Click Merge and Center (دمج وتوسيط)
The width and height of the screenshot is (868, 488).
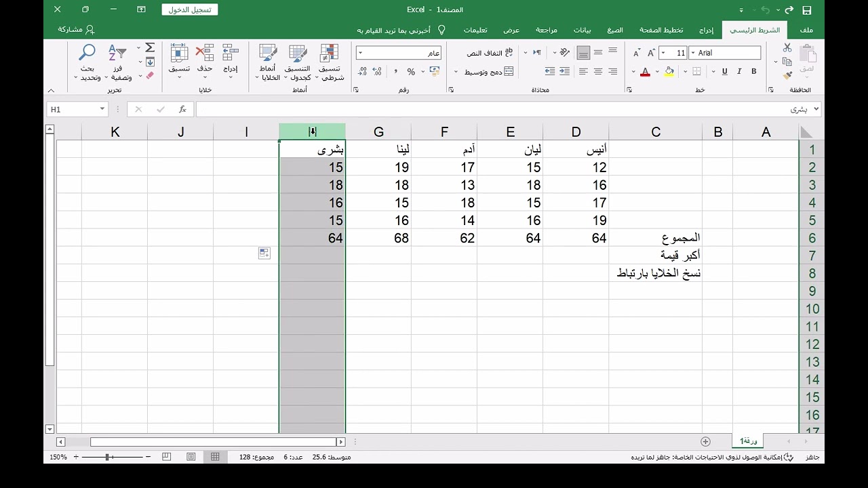pyautogui.click(x=488, y=71)
